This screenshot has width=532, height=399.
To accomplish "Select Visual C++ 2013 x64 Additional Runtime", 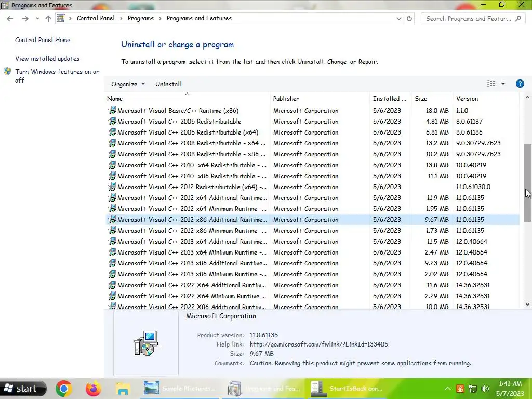I will pyautogui.click(x=312, y=242).
